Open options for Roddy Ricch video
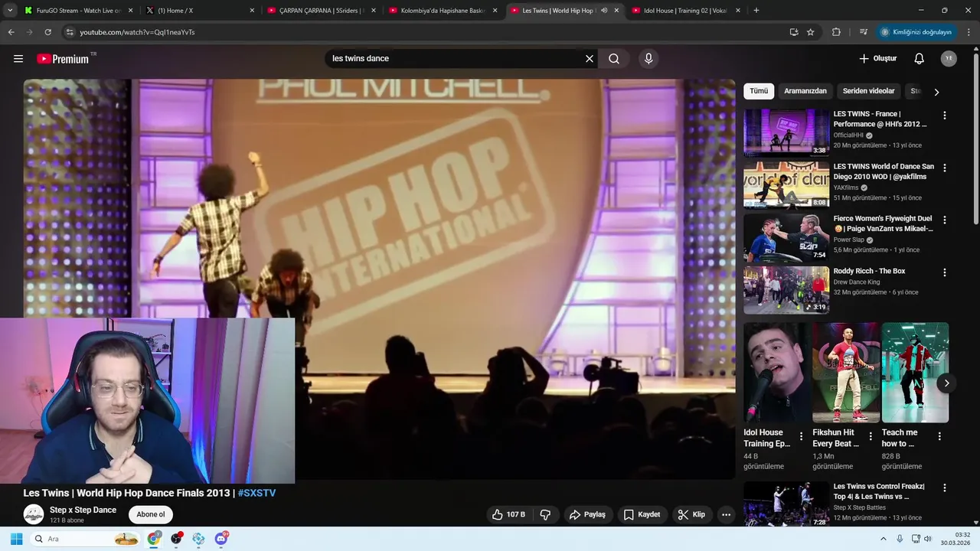 pos(944,272)
